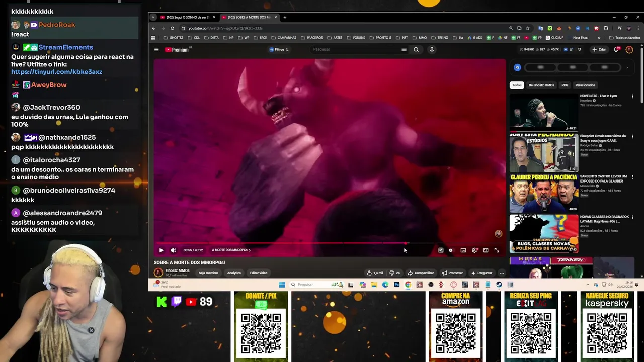Open the YouTube hamburger guide menu
Image resolution: width=644 pixels, height=362 pixels.
click(156, 50)
